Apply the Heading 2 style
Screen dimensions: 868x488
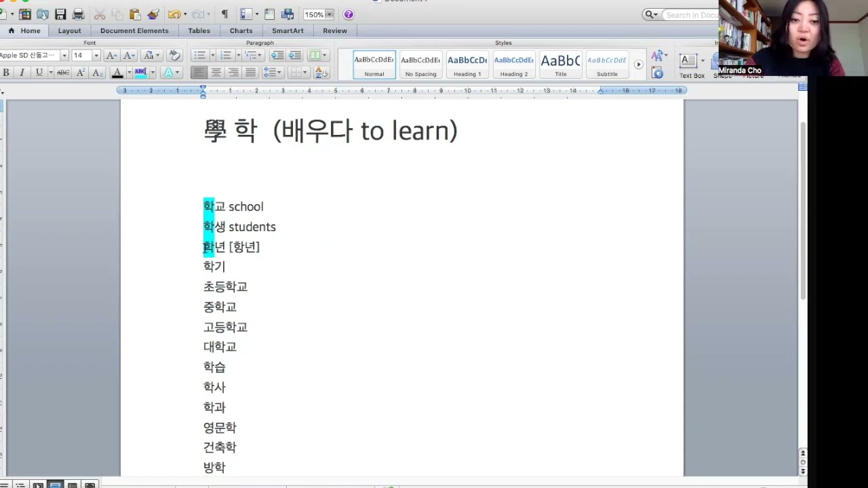513,64
